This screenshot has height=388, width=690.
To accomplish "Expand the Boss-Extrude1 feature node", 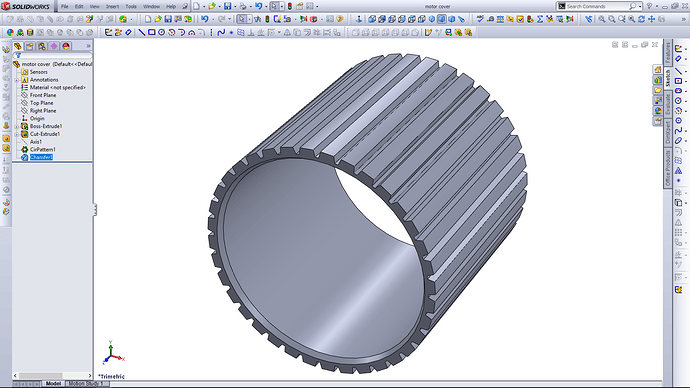I will (x=17, y=126).
